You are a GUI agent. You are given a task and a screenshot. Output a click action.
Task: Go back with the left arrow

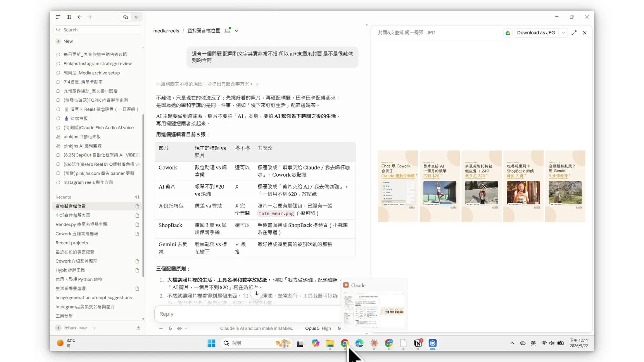click(x=79, y=17)
